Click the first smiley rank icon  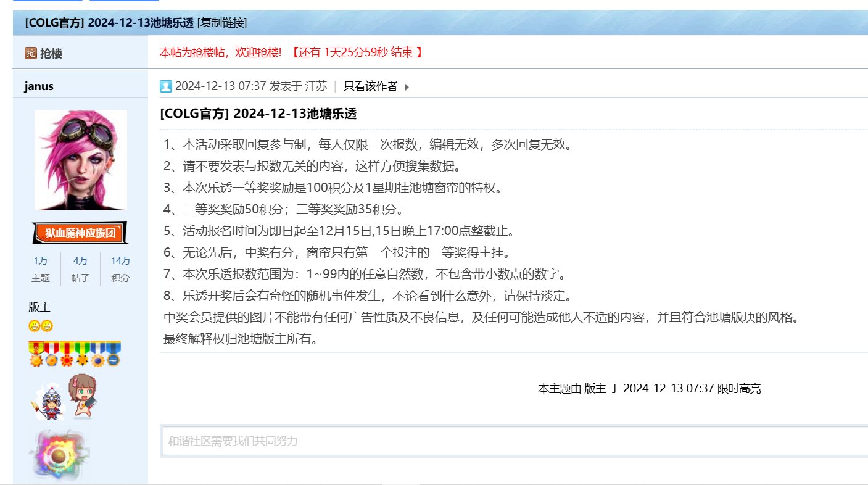pyautogui.click(x=35, y=326)
